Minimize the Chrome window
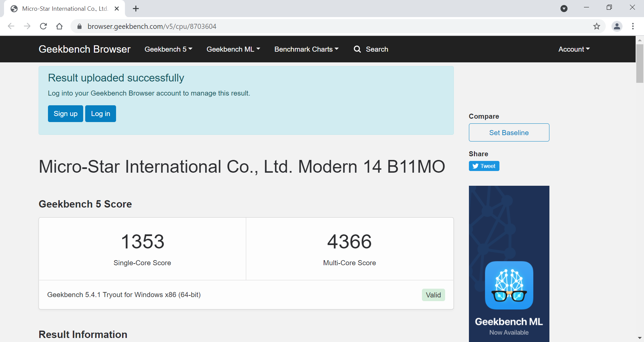644x342 pixels. [586, 7]
